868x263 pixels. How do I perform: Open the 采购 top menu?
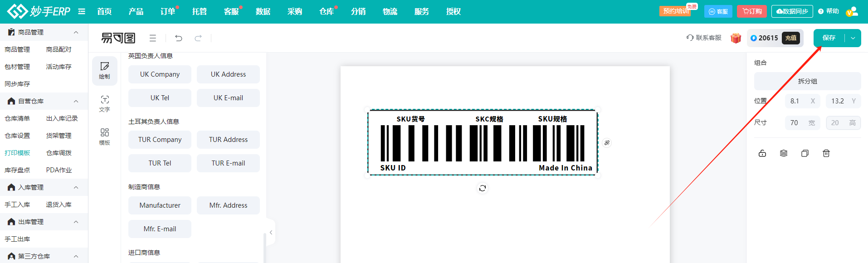point(295,11)
